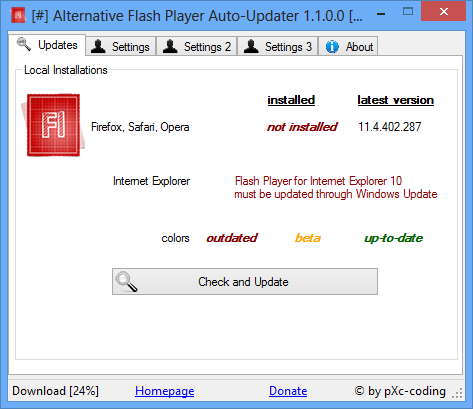Viewport: 473px width, 409px height.
Task: Click the 'Local Installations' group label
Action: (66, 70)
